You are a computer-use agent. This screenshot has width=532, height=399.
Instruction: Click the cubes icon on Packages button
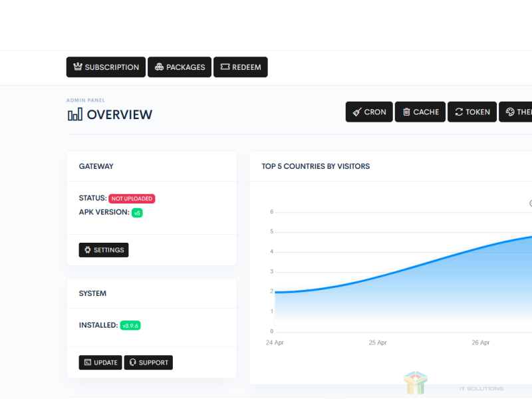(x=159, y=67)
